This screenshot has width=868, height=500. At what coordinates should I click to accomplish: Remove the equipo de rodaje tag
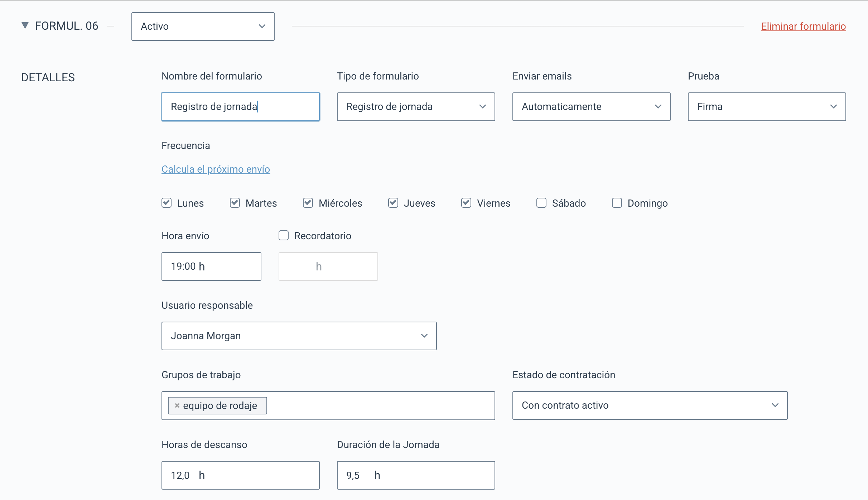click(177, 405)
